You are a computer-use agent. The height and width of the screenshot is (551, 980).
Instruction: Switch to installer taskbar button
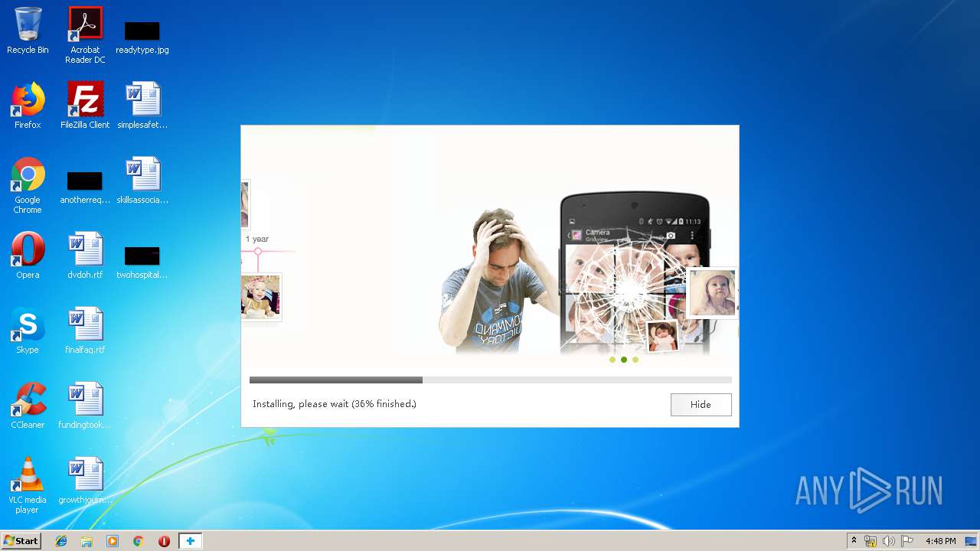pos(190,541)
